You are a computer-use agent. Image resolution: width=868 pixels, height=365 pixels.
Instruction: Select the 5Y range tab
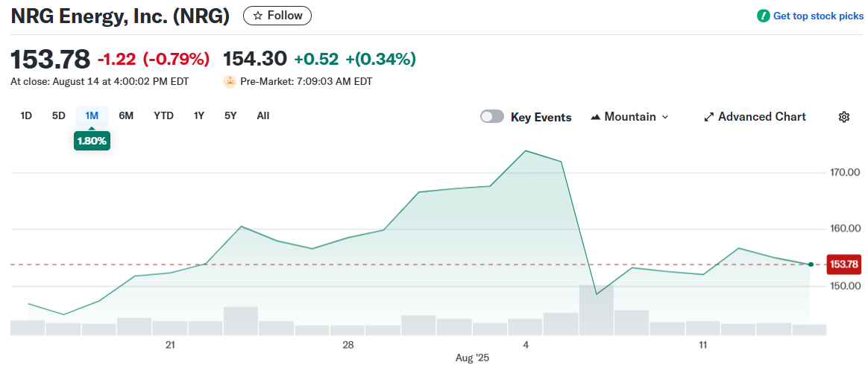230,115
